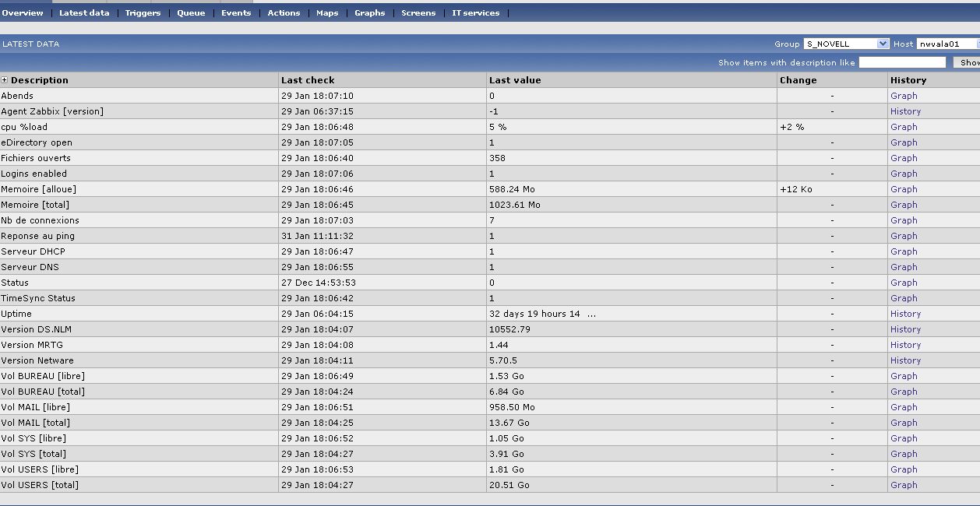The width and height of the screenshot is (980, 506).
Task: Click the Memoire [alloue] change '+12 Ko'
Action: 795,189
